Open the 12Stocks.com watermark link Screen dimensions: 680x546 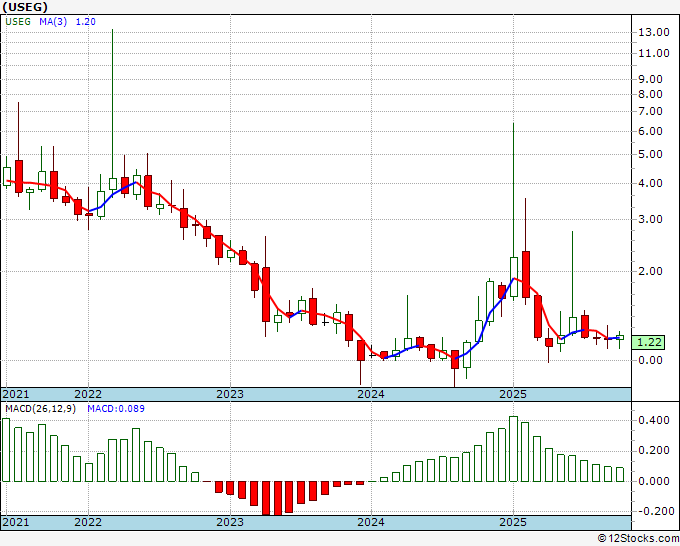[x=636, y=538]
